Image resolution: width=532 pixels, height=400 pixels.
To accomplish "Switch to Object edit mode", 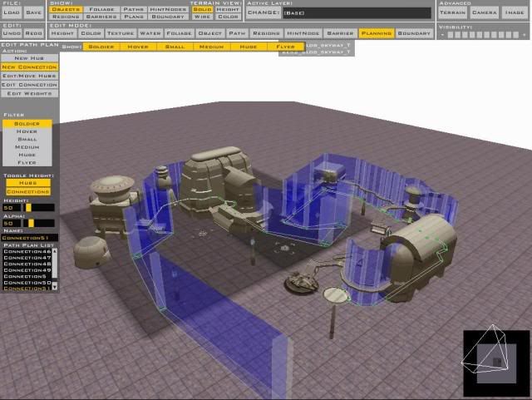I will pos(210,33).
